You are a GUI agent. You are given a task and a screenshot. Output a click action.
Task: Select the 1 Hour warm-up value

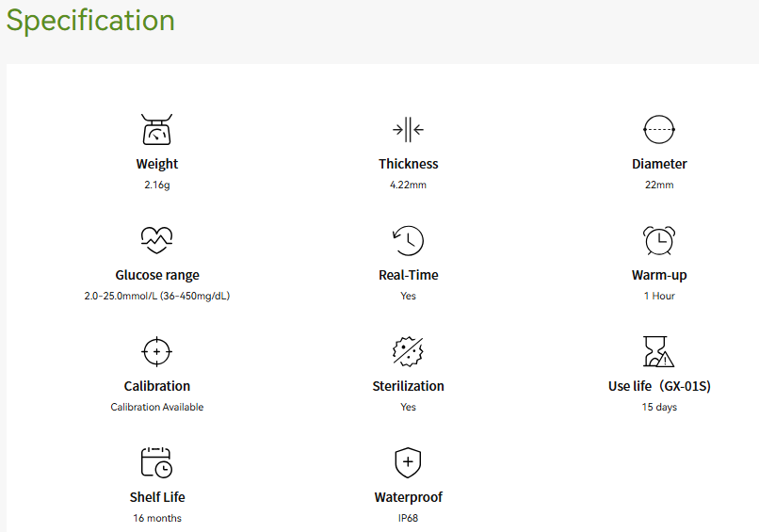click(659, 296)
